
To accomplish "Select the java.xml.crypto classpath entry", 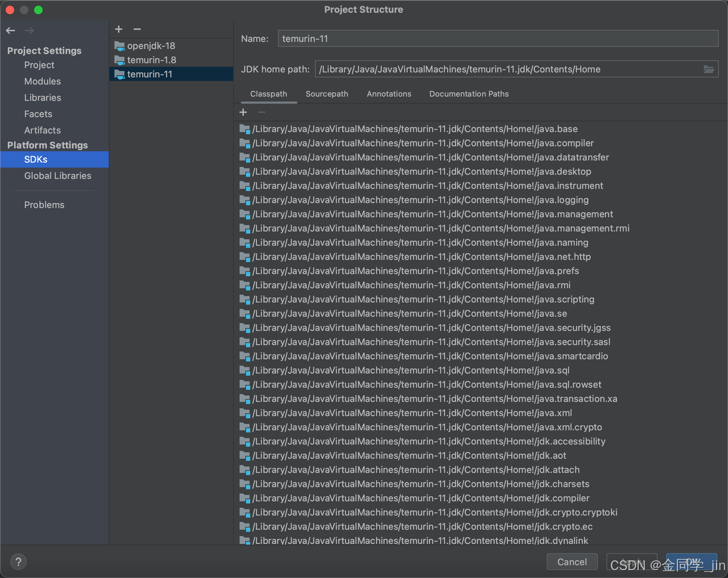I will point(427,427).
